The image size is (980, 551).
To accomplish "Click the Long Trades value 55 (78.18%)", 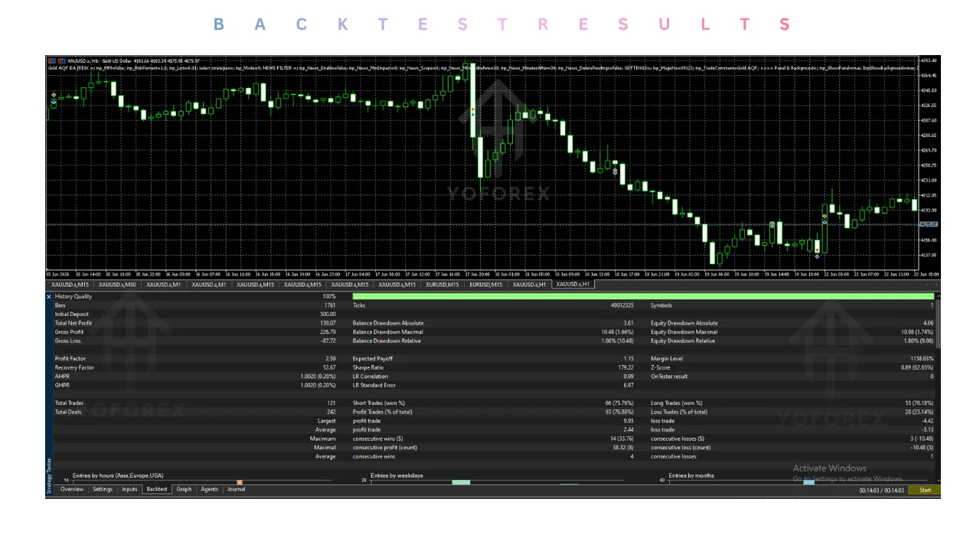I will coord(920,403).
